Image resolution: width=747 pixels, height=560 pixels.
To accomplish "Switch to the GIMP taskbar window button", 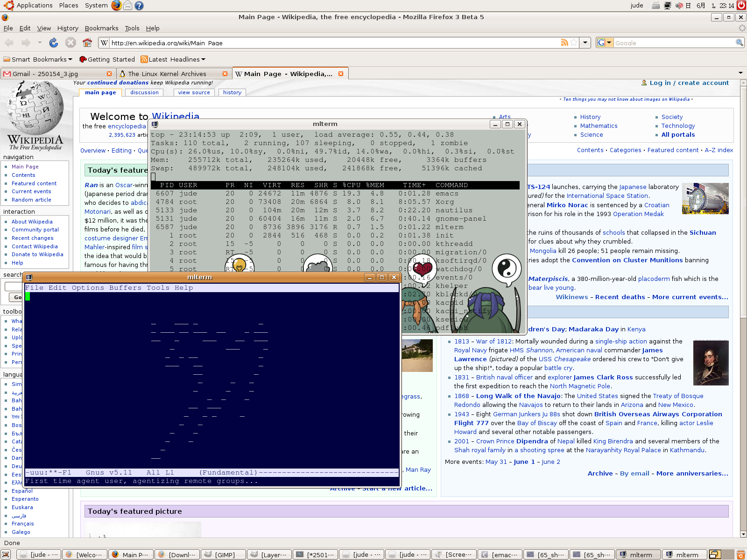I will (223, 554).
